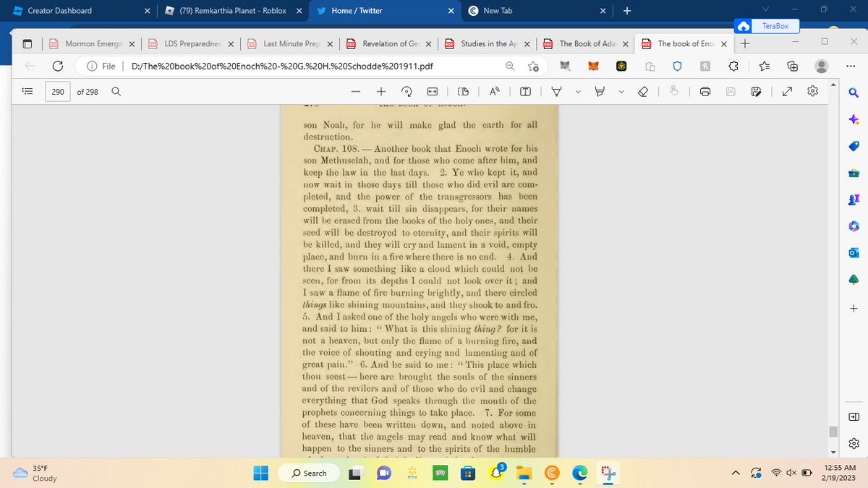Open the PDF table of contents panel

[x=27, y=92]
